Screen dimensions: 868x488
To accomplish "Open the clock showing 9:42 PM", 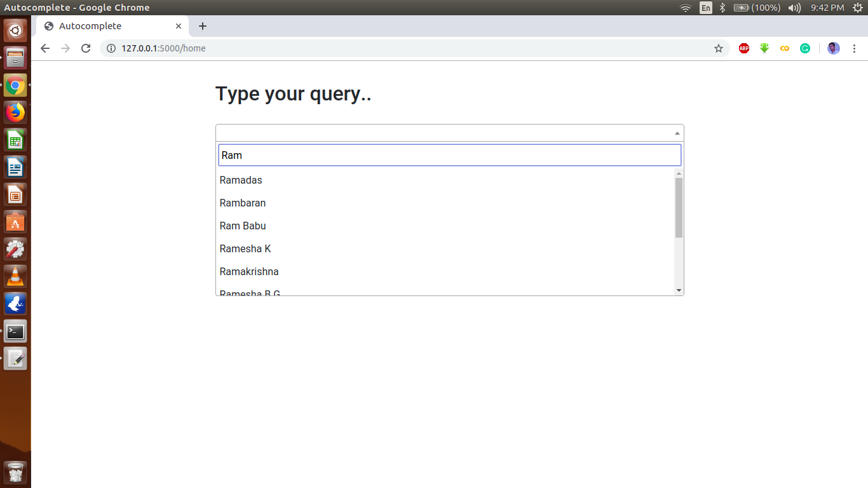I will pos(827,8).
